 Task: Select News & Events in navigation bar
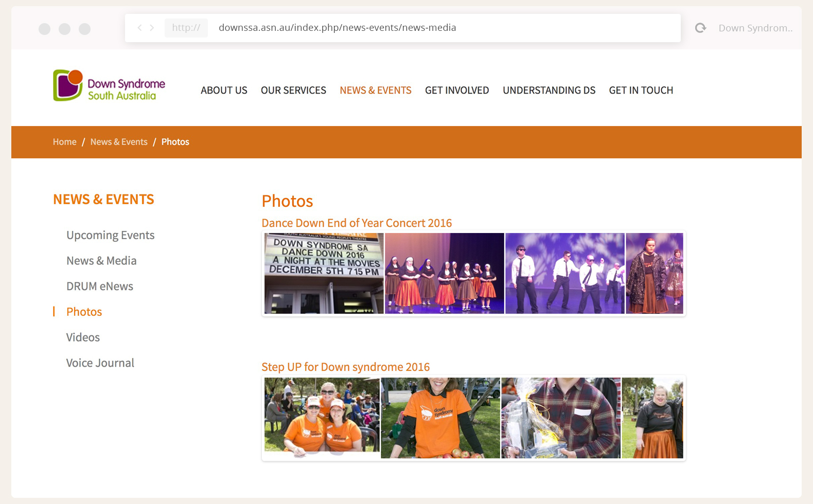(x=375, y=91)
